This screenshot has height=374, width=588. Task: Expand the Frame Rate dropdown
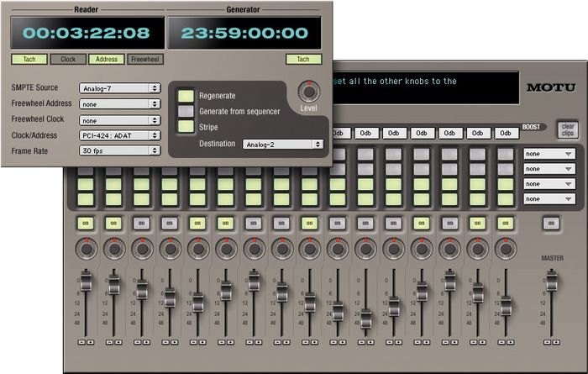pos(119,150)
